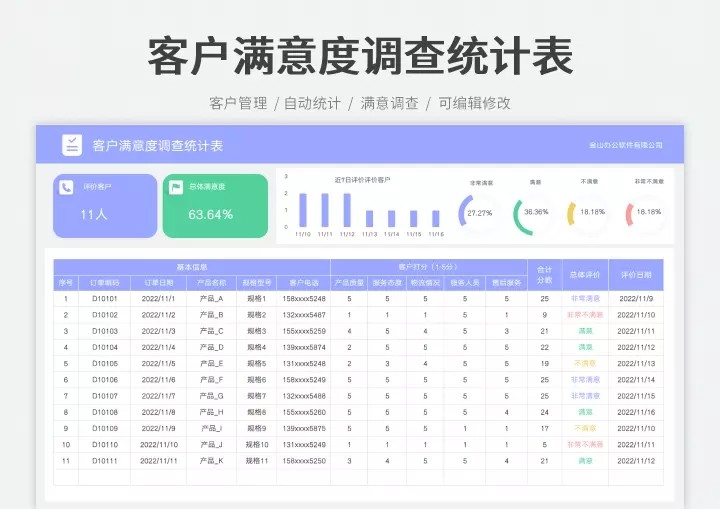The width and height of the screenshot is (720, 509).
Task: Select phone cell 155xxxx5259
Action: coord(304,331)
